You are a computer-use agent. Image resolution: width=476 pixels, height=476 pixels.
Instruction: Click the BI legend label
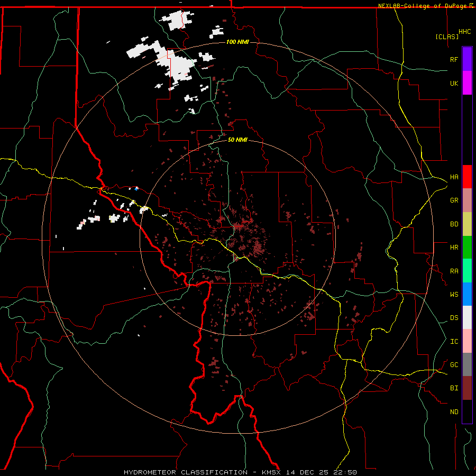(x=454, y=388)
